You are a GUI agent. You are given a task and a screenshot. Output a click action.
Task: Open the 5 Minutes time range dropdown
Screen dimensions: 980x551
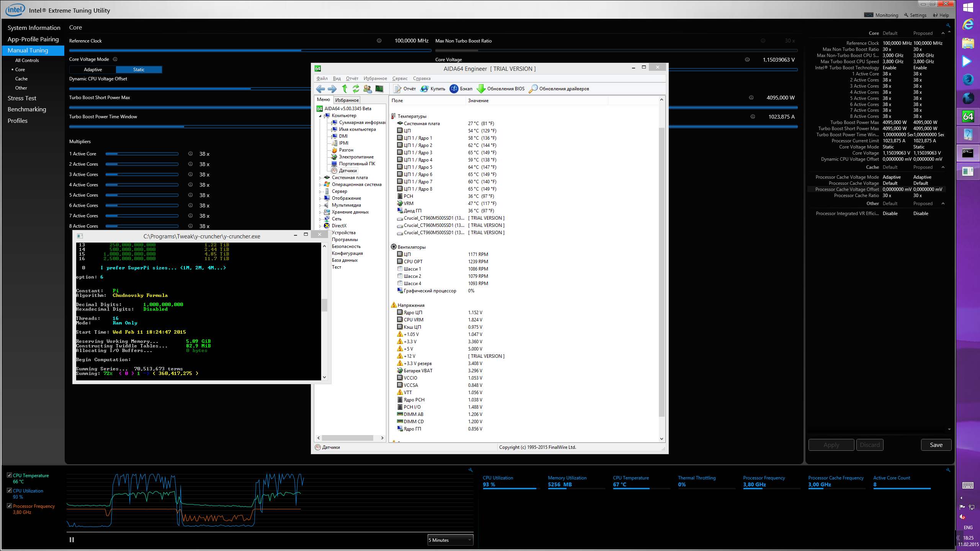pos(450,540)
